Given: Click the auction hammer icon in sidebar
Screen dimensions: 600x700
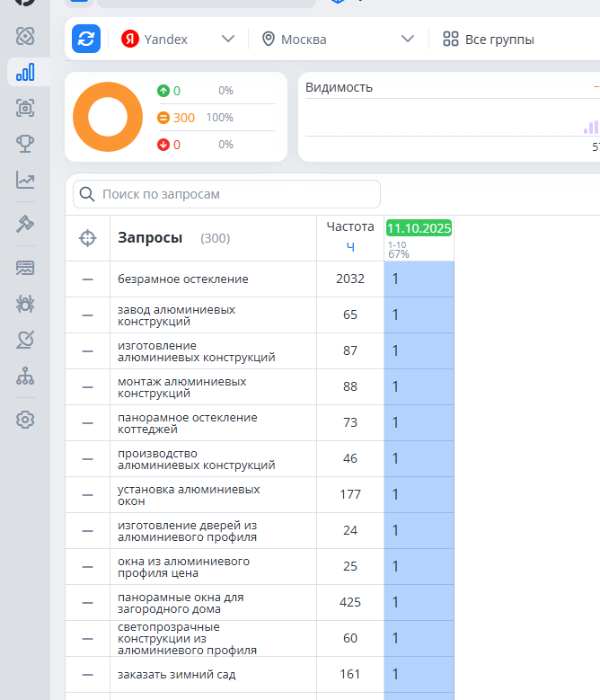Looking at the screenshot, I should [25, 225].
